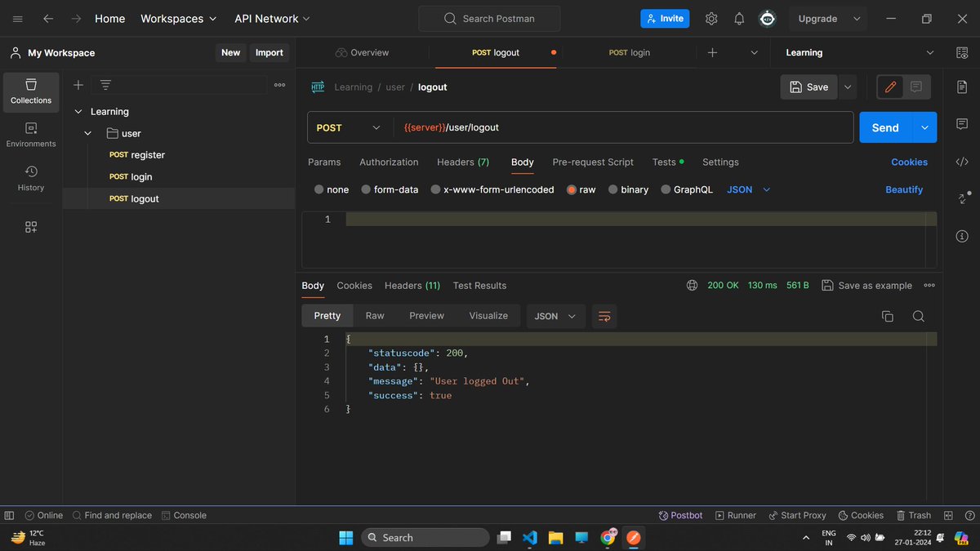Open the comments pane in right sidebar
This screenshot has width=980, height=551.
point(962,124)
